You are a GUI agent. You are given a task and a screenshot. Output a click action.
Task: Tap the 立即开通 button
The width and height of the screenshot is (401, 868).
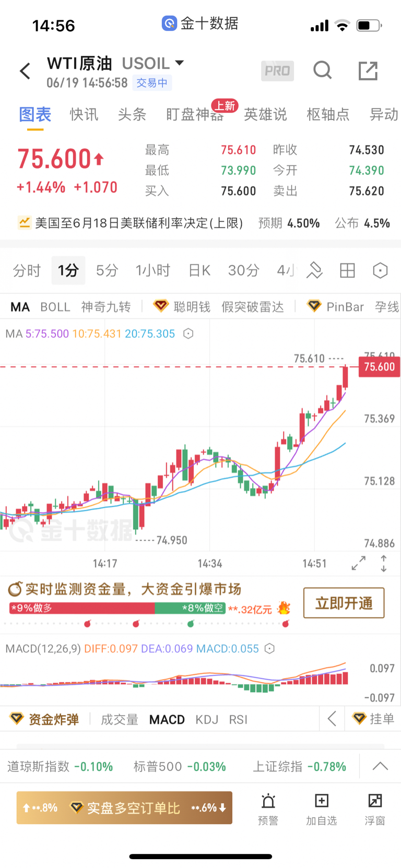[x=344, y=603]
